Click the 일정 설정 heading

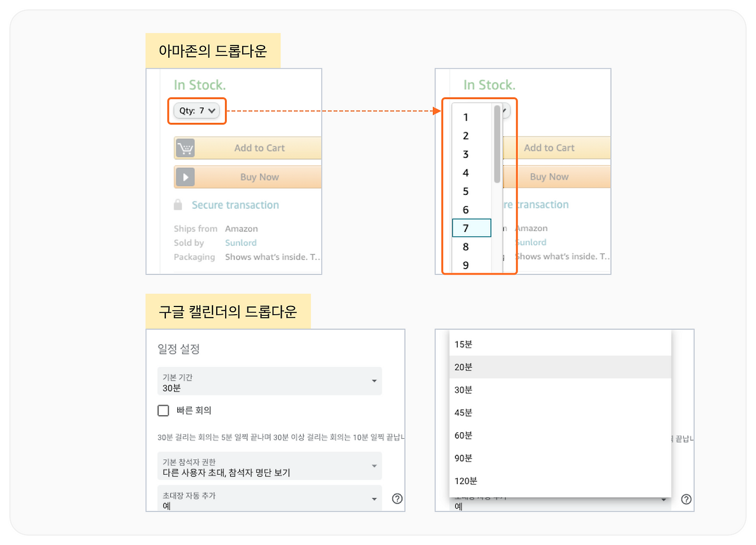[179, 349]
